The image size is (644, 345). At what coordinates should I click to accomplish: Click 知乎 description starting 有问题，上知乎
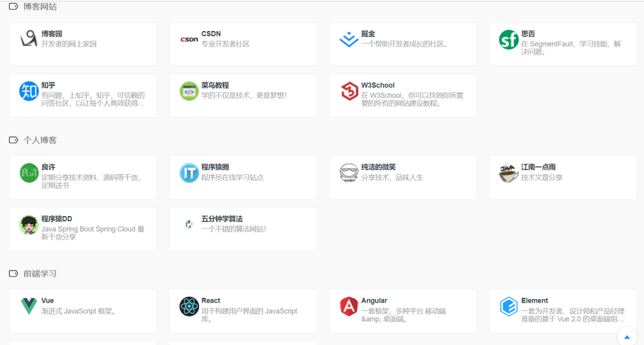93,99
